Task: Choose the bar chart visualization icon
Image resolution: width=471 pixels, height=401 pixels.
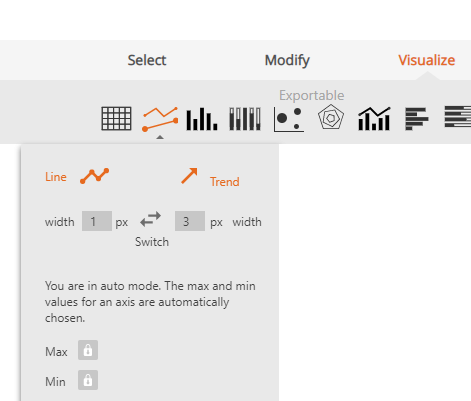Action: [x=202, y=119]
